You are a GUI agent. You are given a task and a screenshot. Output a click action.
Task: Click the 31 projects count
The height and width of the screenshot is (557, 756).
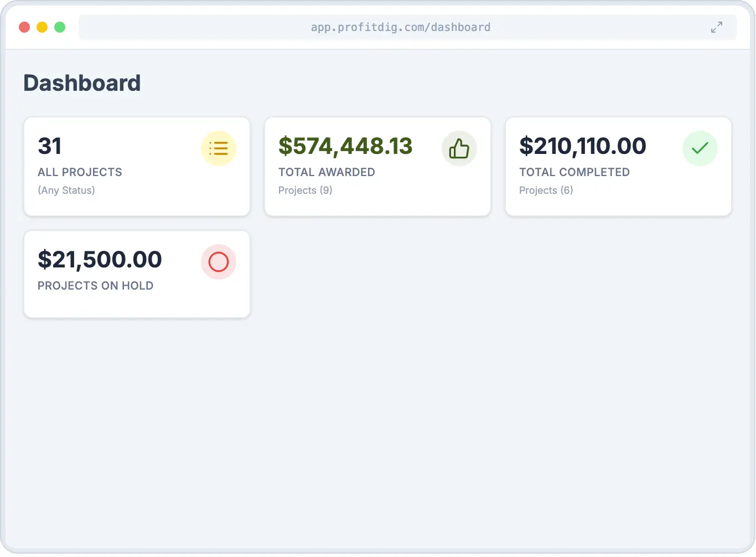click(50, 146)
